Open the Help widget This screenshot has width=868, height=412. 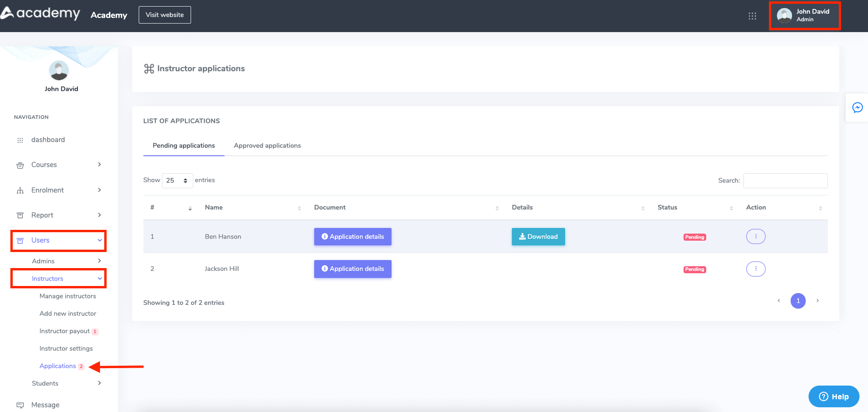(x=834, y=396)
